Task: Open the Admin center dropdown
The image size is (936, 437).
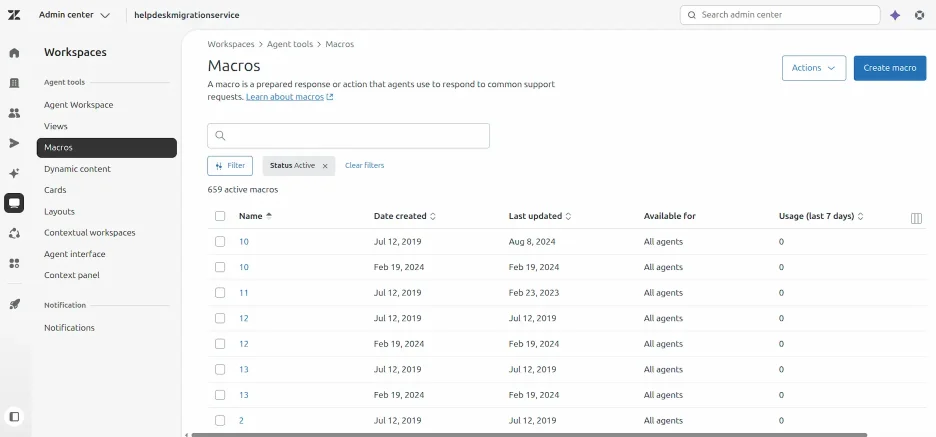Action: coord(74,15)
